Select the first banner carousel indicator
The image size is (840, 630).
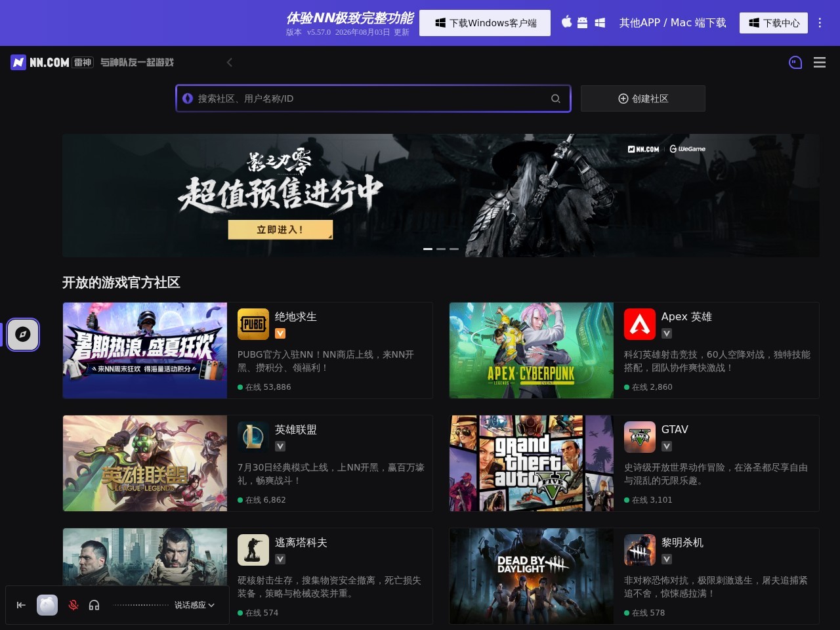point(428,249)
